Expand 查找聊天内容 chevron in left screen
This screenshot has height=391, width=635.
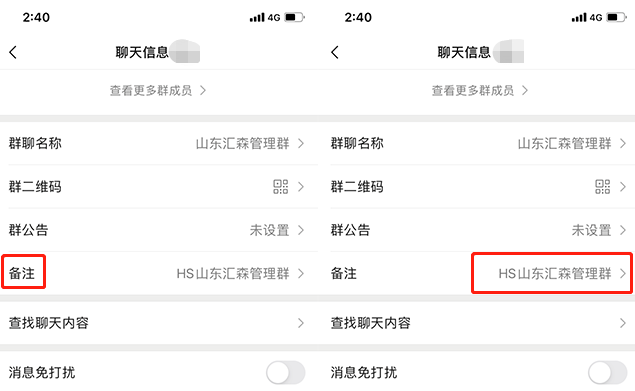click(301, 323)
